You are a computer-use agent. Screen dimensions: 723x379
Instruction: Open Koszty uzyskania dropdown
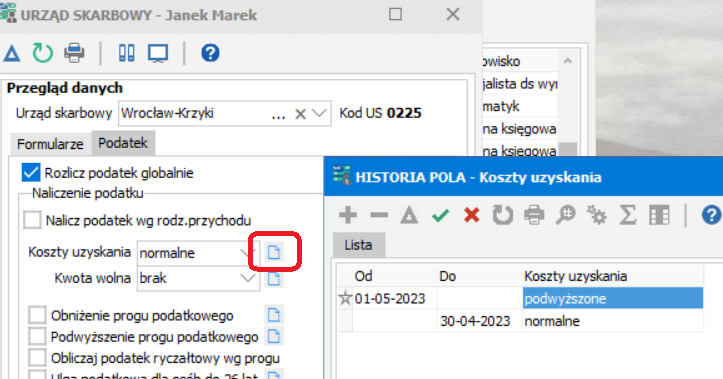[x=248, y=253]
